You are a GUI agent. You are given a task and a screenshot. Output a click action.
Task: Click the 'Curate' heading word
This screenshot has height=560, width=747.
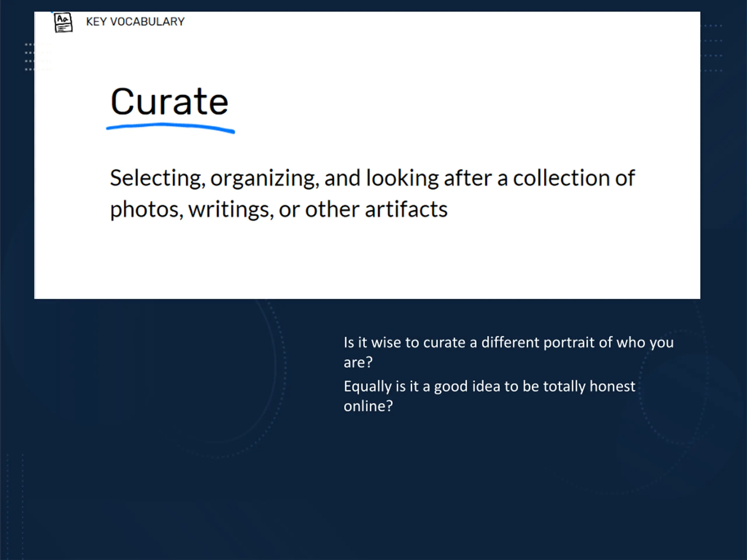click(x=170, y=101)
